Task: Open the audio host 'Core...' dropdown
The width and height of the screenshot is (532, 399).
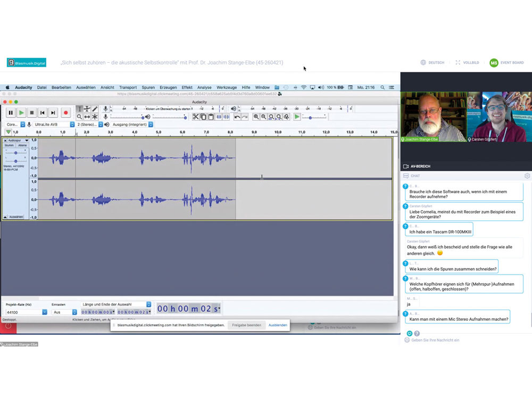Action: (15, 124)
